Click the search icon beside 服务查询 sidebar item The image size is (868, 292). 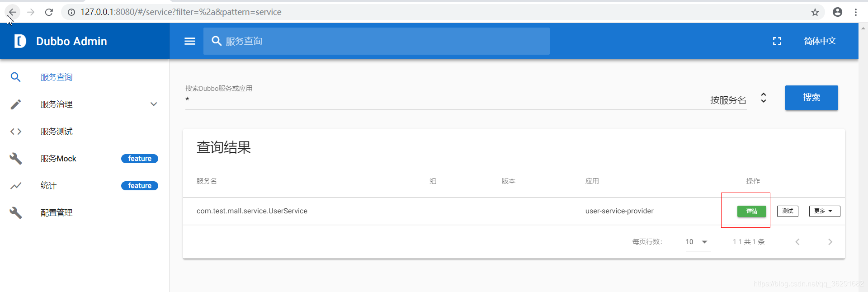click(16, 77)
